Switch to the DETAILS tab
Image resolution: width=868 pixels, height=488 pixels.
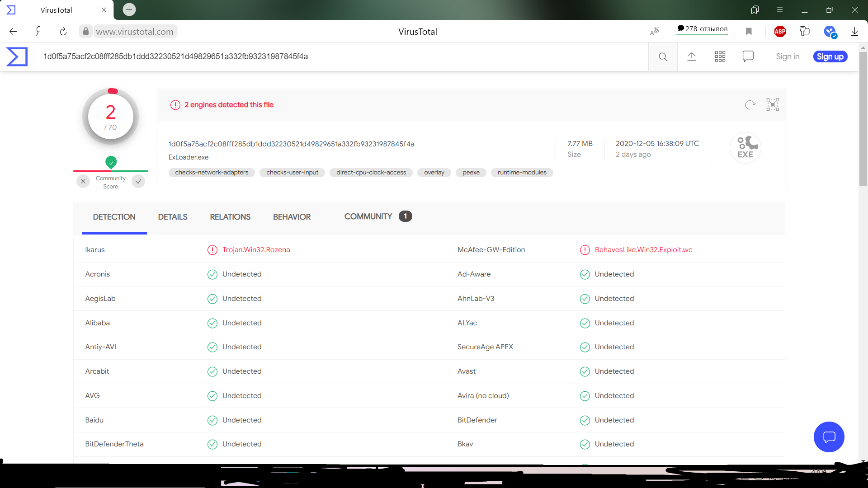173,217
